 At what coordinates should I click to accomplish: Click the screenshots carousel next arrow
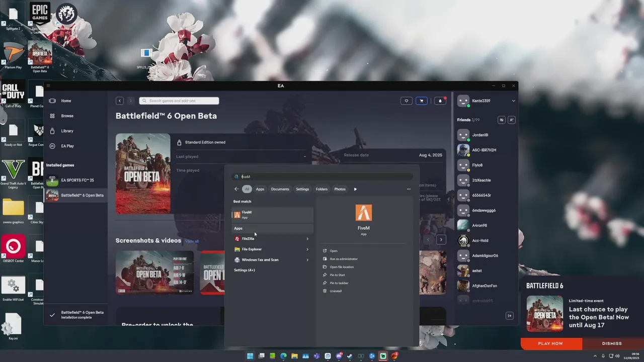(441, 240)
